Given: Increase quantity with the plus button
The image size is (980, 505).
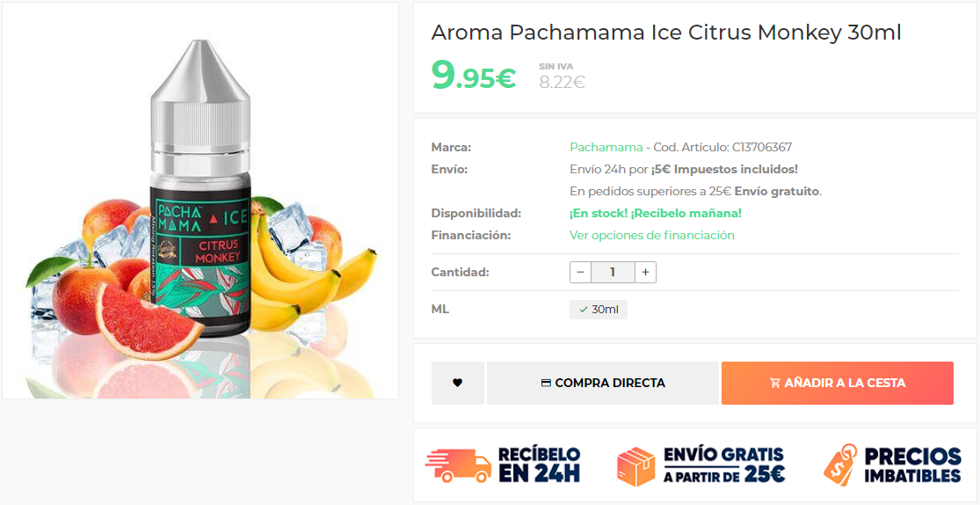Looking at the screenshot, I should pos(646,272).
